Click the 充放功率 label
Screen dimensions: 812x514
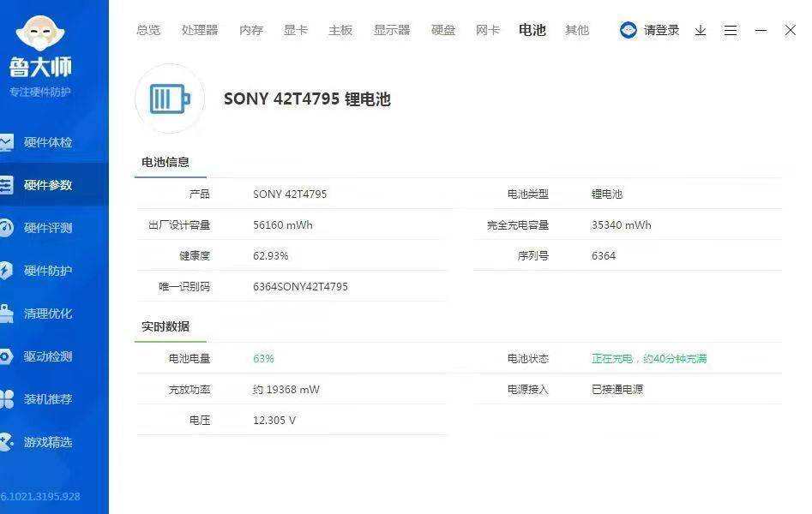point(189,390)
